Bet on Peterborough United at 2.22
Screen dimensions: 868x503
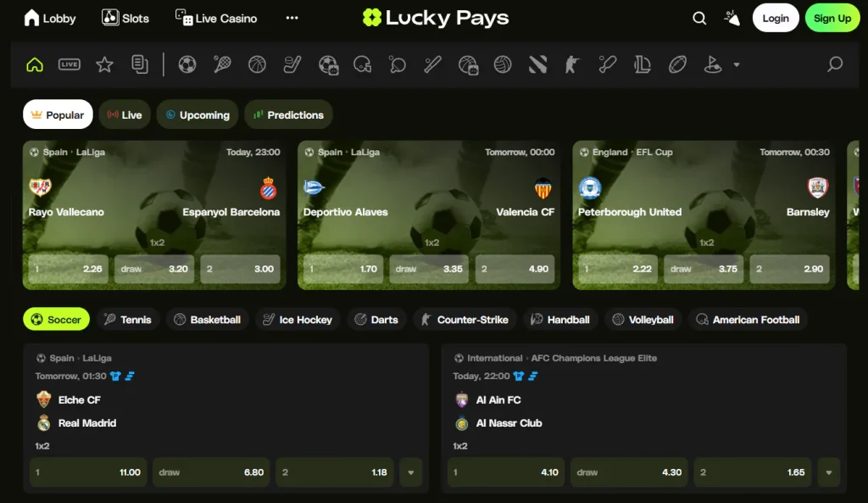pos(618,269)
